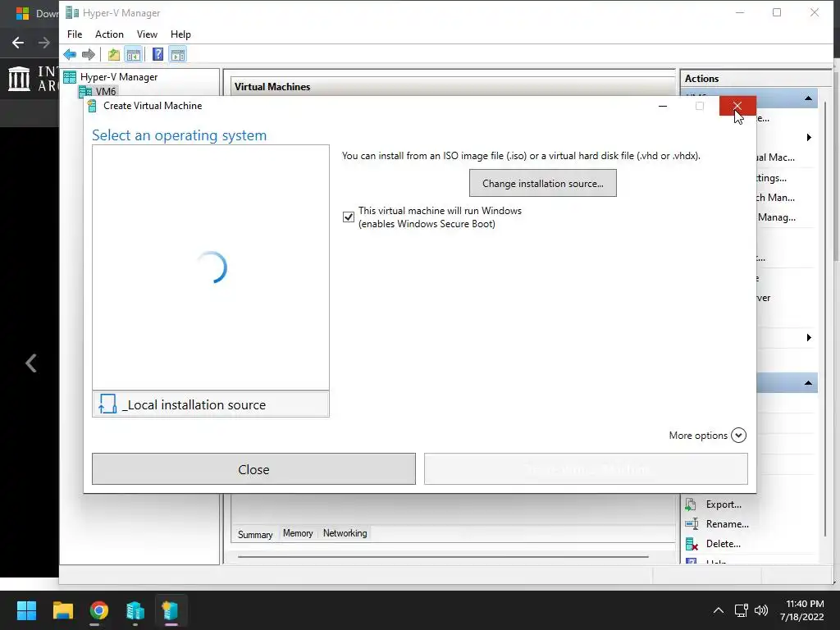
Task: Click the Delete action in Actions pane
Action: point(723,544)
